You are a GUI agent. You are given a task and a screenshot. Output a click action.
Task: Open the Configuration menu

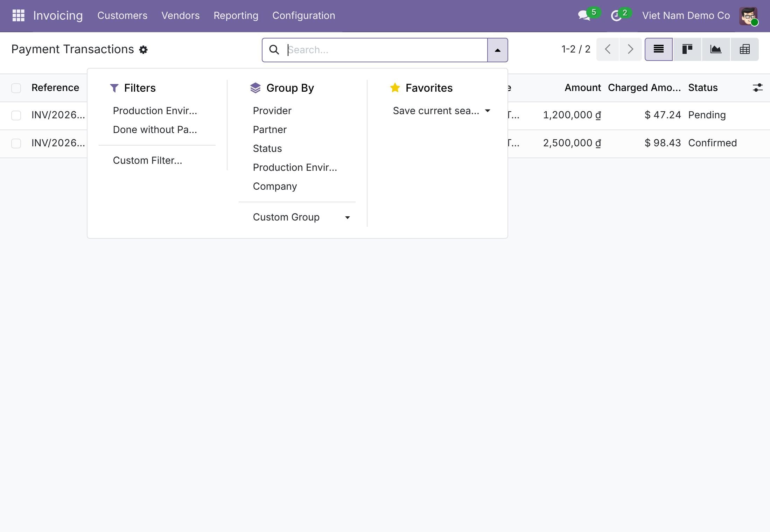click(304, 16)
